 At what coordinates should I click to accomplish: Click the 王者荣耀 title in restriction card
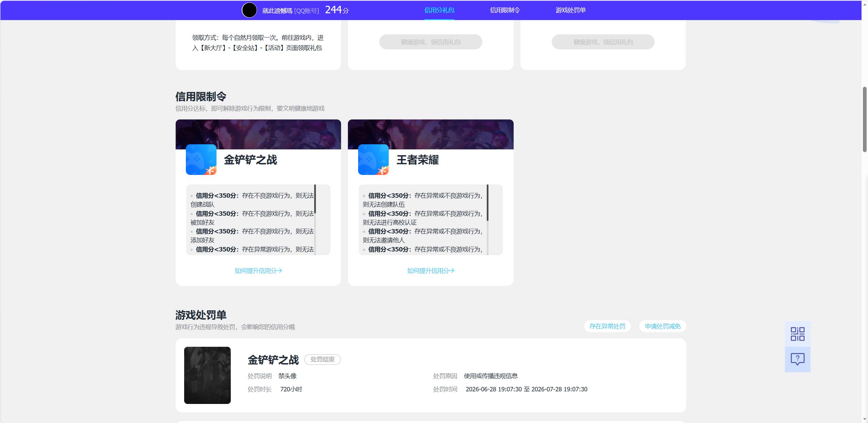417,160
